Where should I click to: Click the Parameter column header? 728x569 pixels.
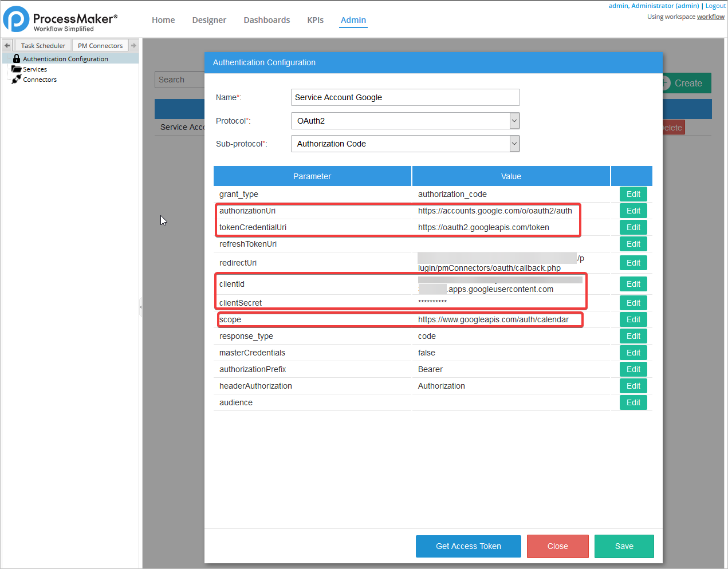312,176
